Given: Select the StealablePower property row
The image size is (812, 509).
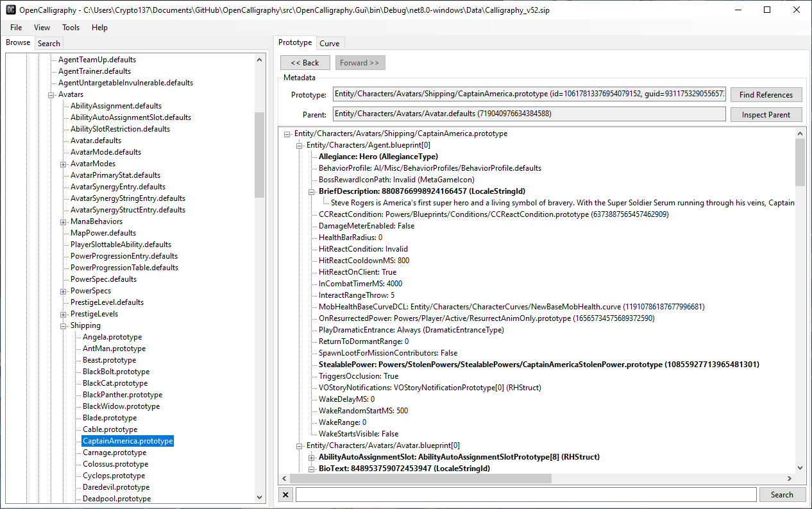Looking at the screenshot, I should coord(539,365).
